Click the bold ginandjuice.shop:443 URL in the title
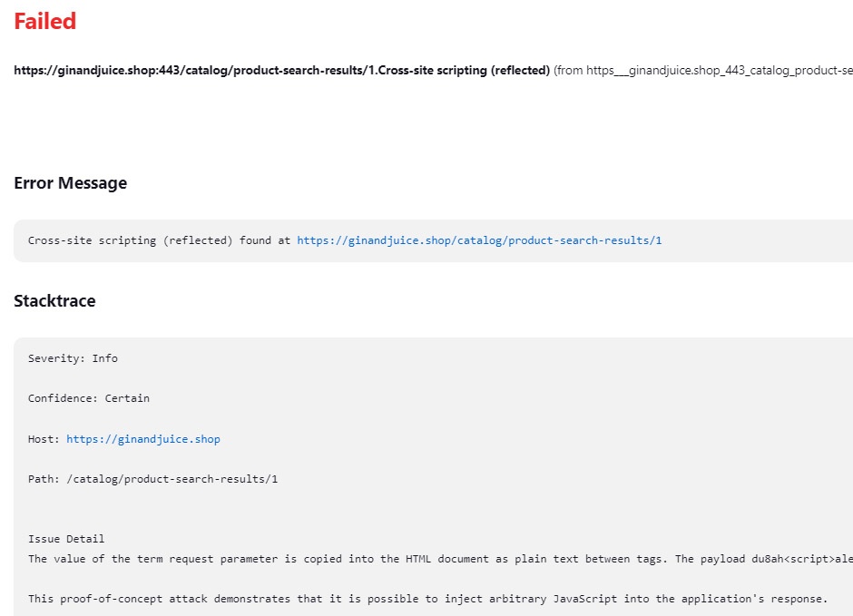Image resolution: width=853 pixels, height=616 pixels. click(x=181, y=70)
